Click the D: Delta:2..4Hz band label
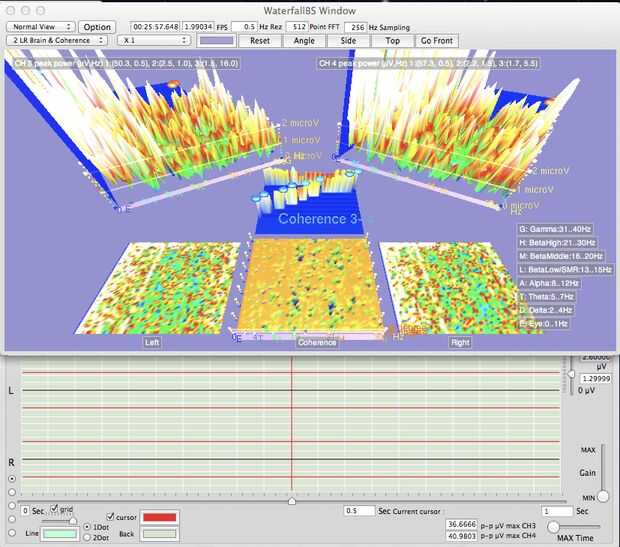This screenshot has width=620, height=547. pos(546,310)
